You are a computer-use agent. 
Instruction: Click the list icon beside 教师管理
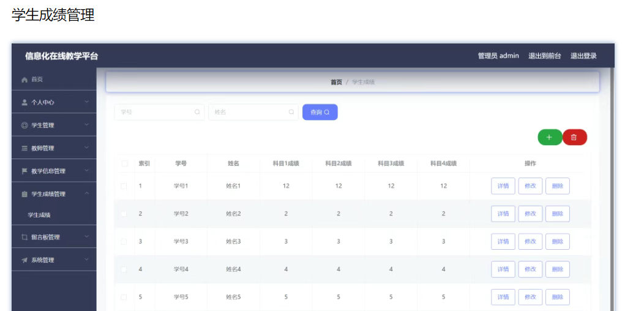24,148
